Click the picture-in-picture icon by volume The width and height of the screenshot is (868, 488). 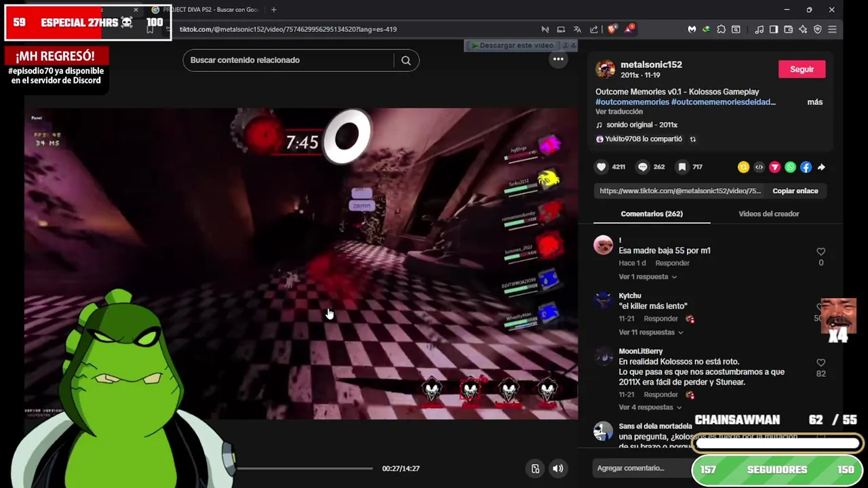[x=535, y=468]
